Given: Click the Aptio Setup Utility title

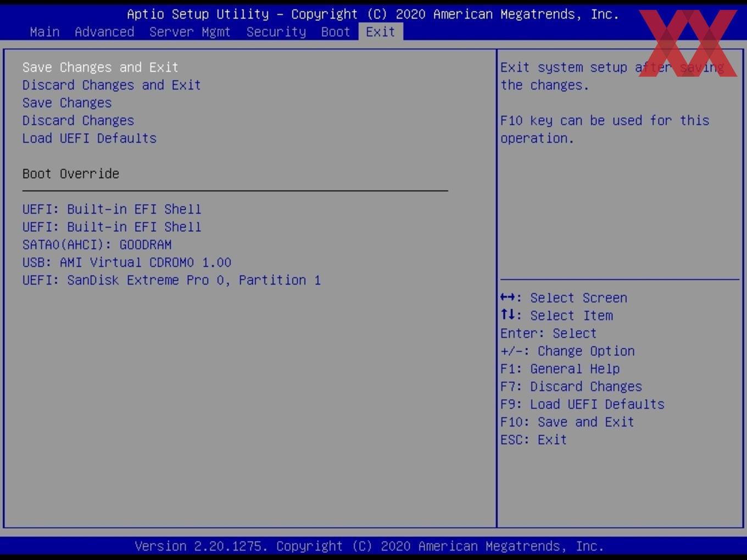Looking at the screenshot, I should [x=373, y=14].
